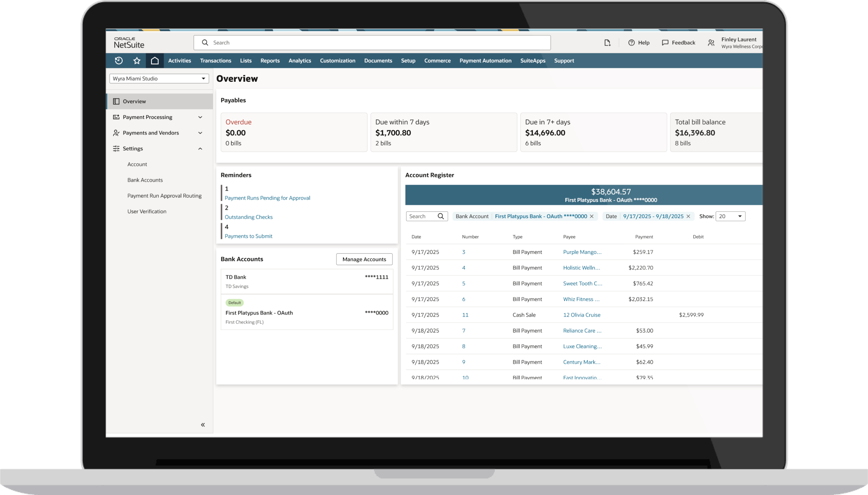868x495 pixels.
Task: Open the Transactions menu
Action: [x=215, y=61]
